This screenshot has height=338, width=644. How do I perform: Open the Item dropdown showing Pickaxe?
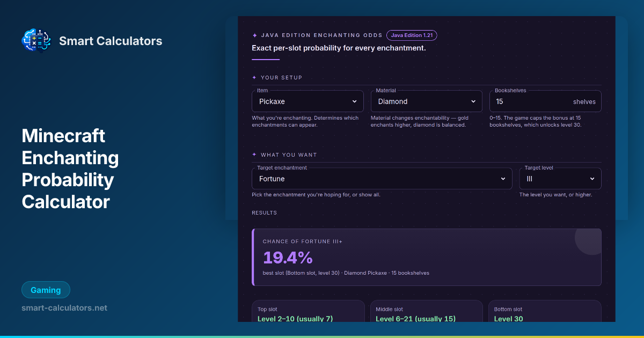[308, 101]
